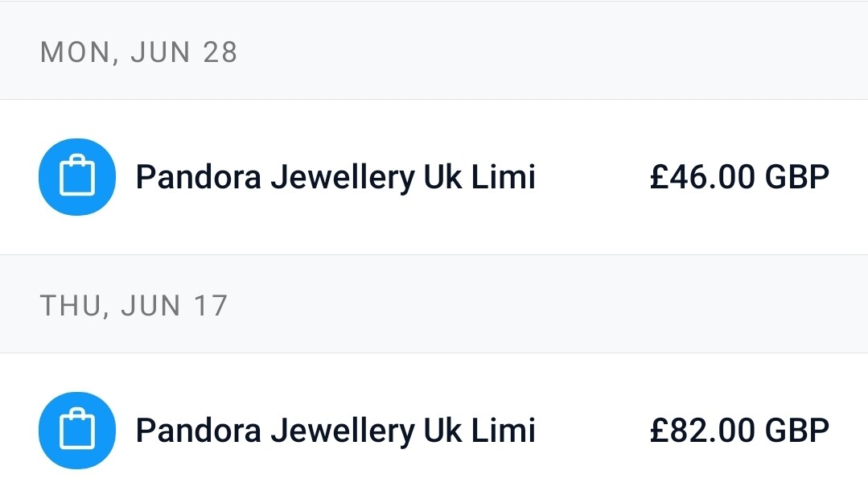Click the £46.00 GBP amount
The width and height of the screenshot is (868, 495).
pos(739,177)
